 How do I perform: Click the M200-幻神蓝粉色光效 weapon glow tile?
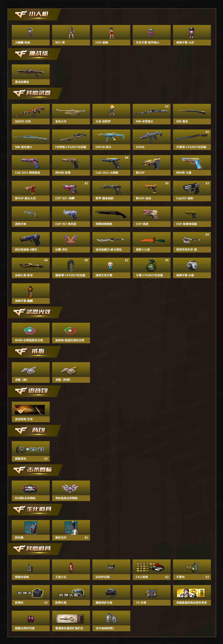(x=31, y=333)
